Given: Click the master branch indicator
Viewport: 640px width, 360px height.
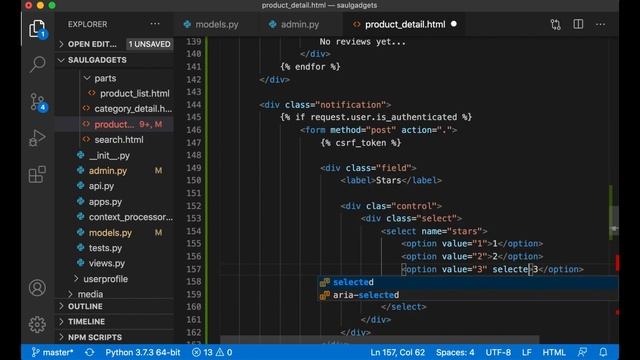Looking at the screenshot, I should pos(52,352).
